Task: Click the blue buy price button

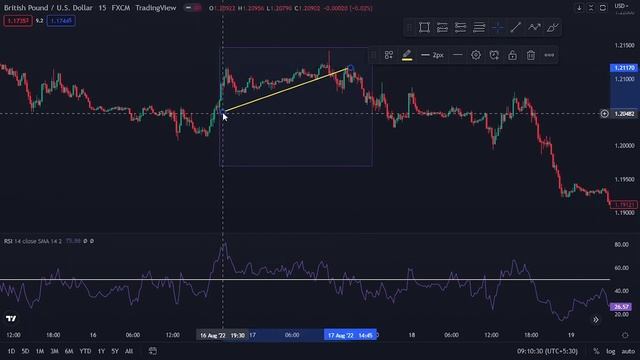Action: (x=61, y=20)
